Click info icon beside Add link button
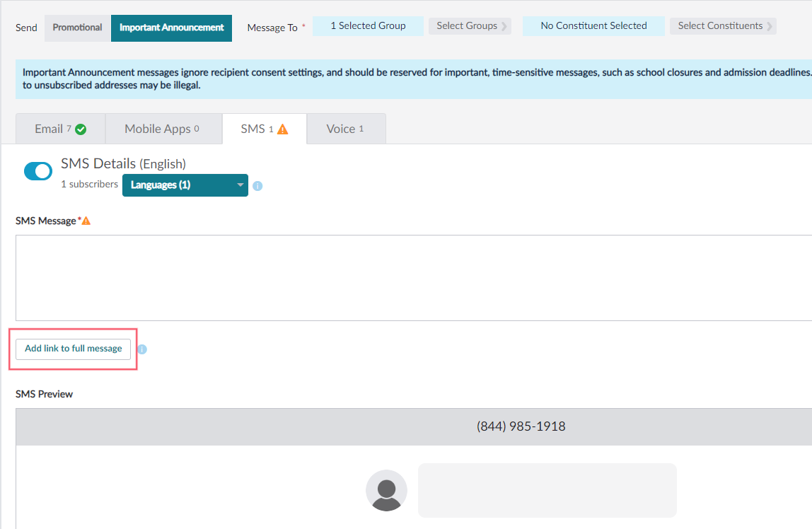This screenshot has height=529, width=812. 142,349
